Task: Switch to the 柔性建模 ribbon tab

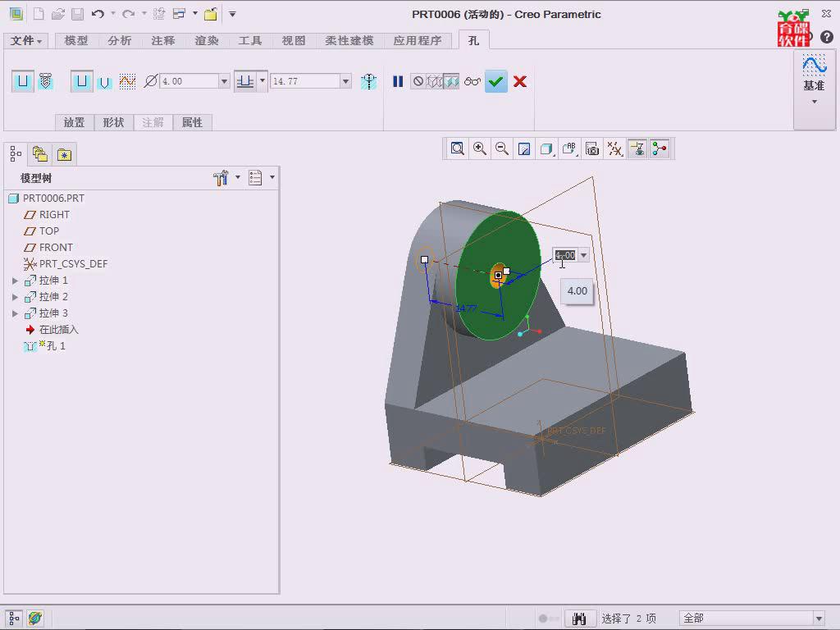Action: pyautogui.click(x=349, y=41)
